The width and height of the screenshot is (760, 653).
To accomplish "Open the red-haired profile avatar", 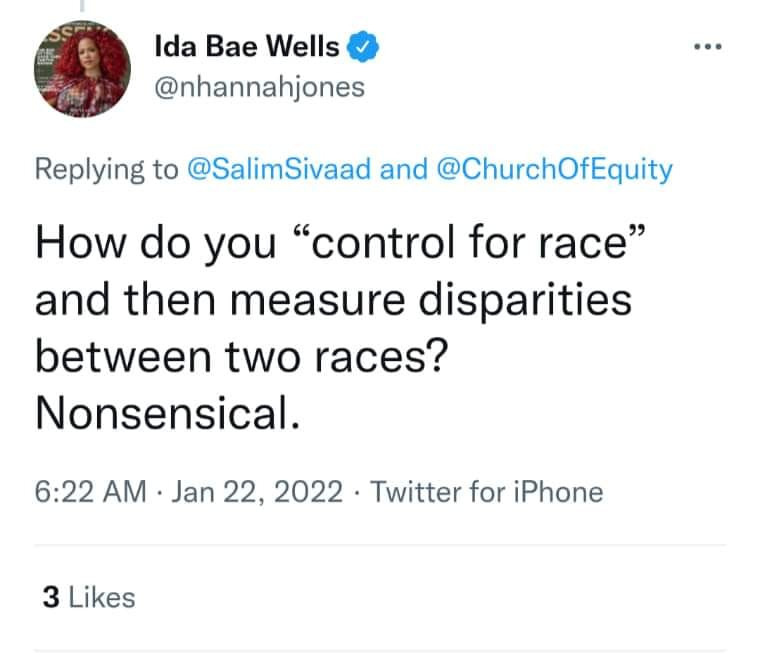I will click(x=82, y=69).
